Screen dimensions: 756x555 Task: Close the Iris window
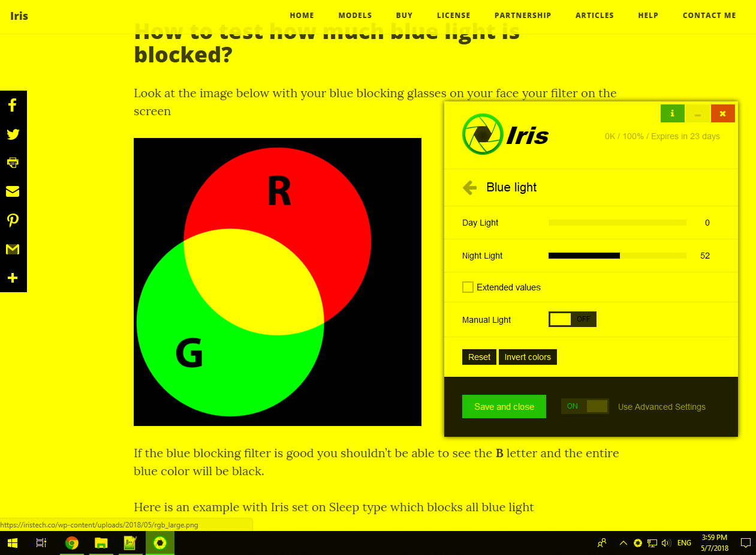[723, 113]
